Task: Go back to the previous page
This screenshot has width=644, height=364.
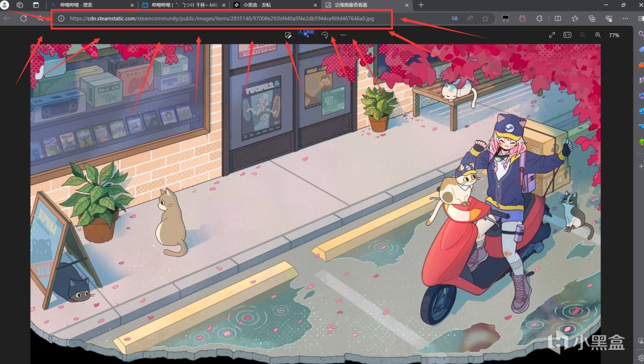Action: pos(7,18)
